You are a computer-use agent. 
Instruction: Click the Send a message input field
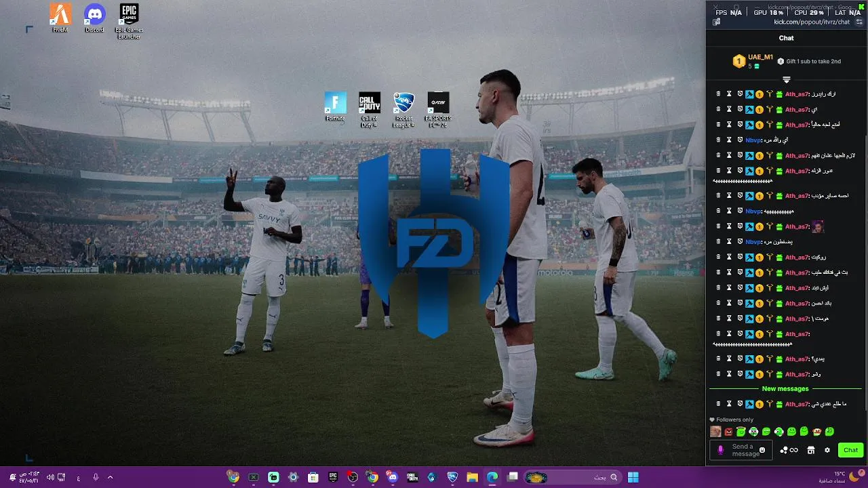click(x=741, y=450)
